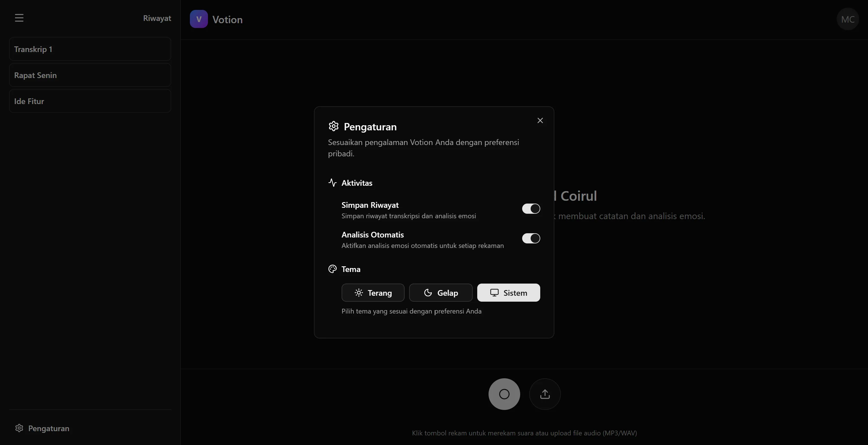Click the Votion logo icon

[198, 19]
